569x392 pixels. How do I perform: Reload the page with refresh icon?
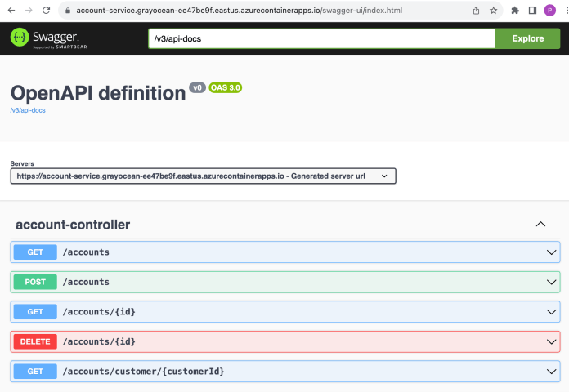click(x=48, y=11)
